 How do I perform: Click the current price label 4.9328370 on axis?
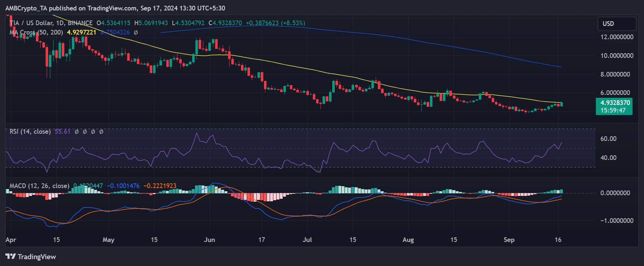[x=615, y=103]
